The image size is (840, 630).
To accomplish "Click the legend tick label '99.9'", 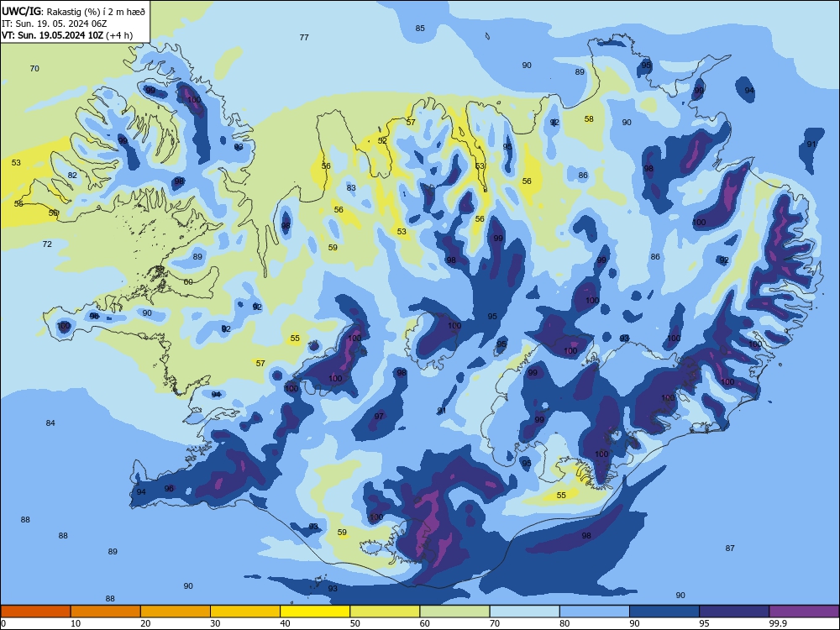I will coord(778,623).
